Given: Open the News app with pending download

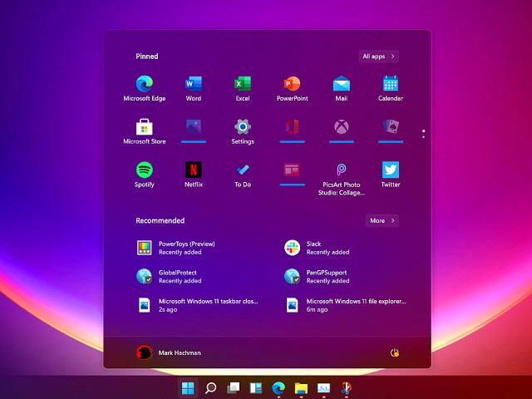Looking at the screenshot, I should click(292, 174).
